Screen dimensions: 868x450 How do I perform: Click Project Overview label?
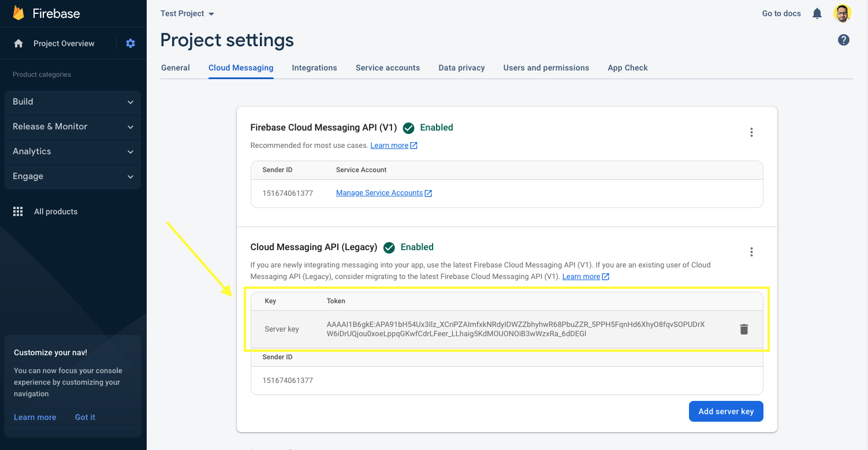[64, 43]
